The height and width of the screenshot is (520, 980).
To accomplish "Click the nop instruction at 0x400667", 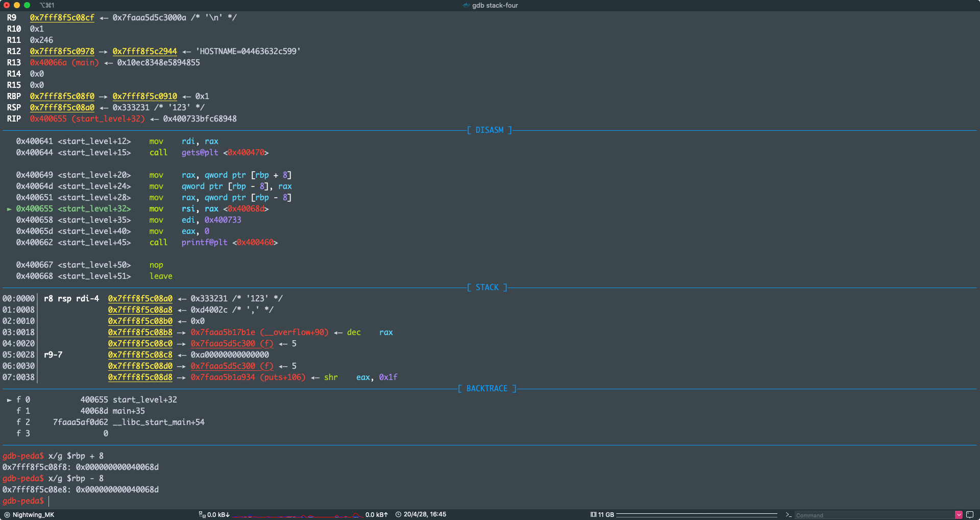I will (156, 265).
